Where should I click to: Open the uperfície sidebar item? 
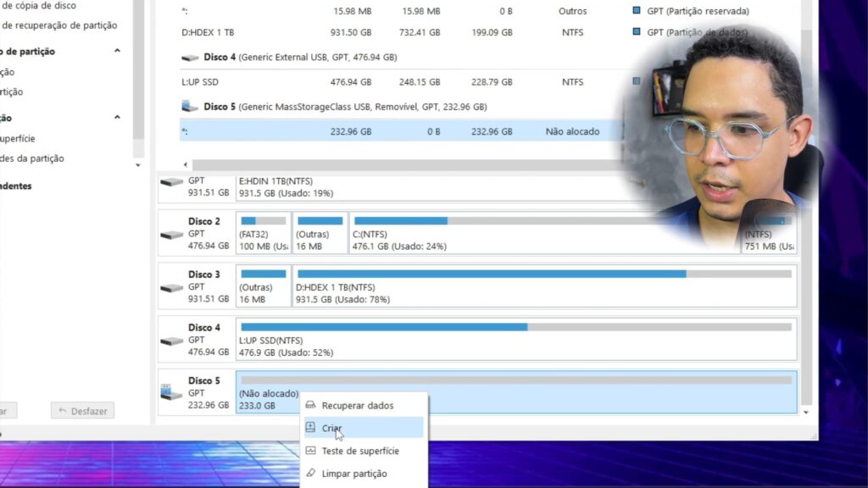pos(18,139)
